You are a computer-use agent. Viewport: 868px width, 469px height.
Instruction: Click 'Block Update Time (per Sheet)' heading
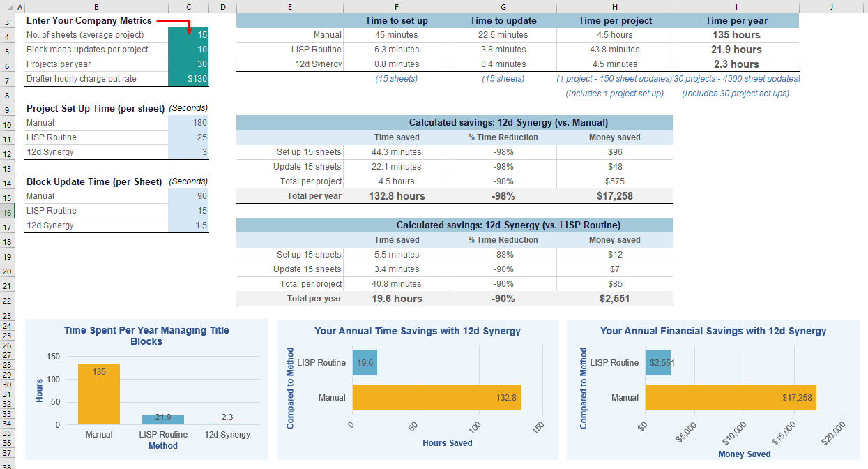pos(94,181)
